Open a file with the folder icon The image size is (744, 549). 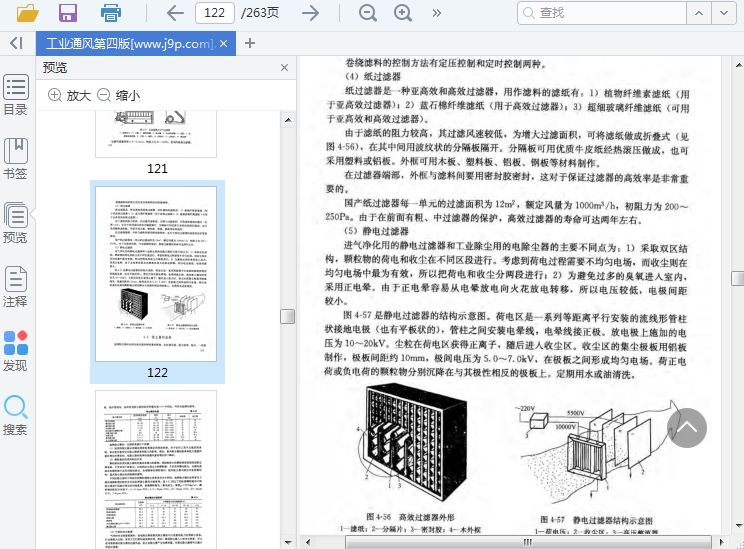[28, 13]
